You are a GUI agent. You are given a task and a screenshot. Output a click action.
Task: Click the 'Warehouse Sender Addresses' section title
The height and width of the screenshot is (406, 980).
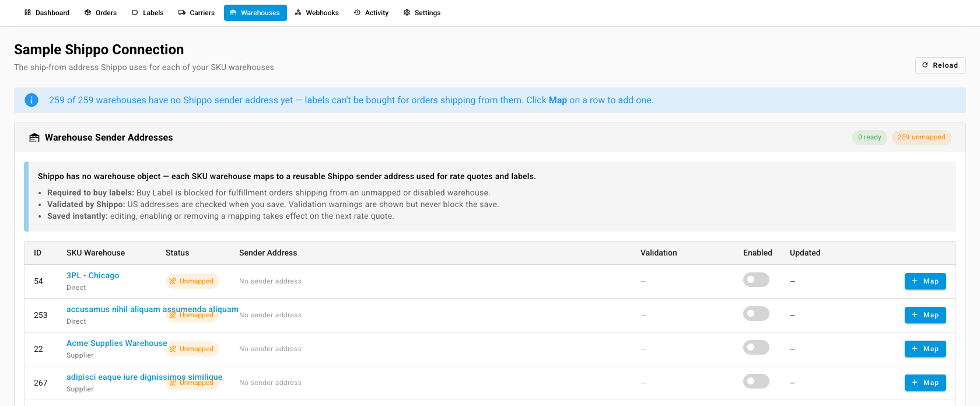(x=108, y=138)
